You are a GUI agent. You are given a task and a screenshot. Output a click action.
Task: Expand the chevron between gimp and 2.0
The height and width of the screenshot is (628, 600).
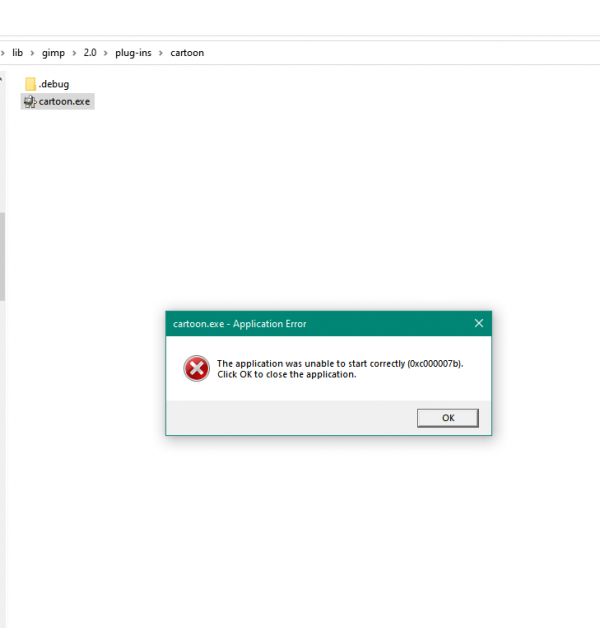pyautogui.click(x=74, y=53)
